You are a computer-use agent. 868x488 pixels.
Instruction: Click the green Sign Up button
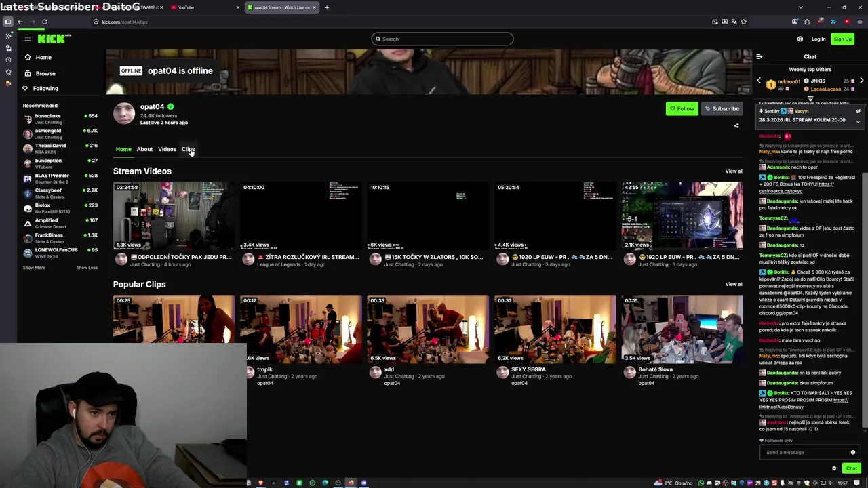842,39
